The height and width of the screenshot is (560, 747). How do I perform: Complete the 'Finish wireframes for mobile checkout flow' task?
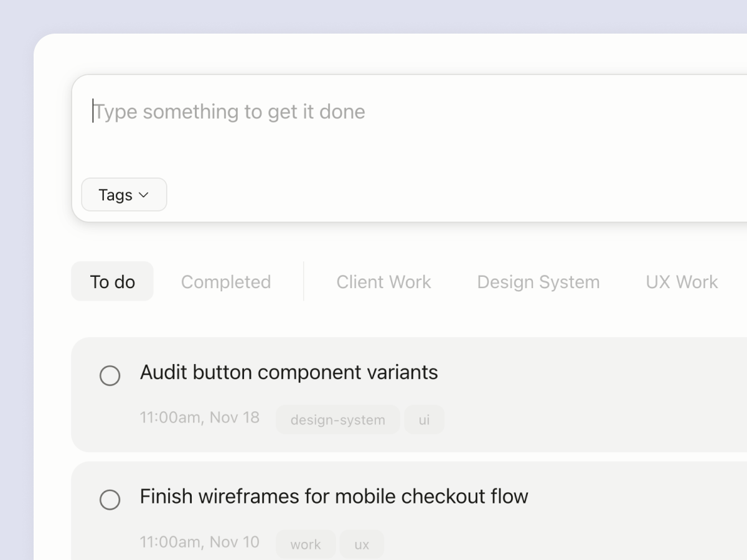click(x=110, y=500)
